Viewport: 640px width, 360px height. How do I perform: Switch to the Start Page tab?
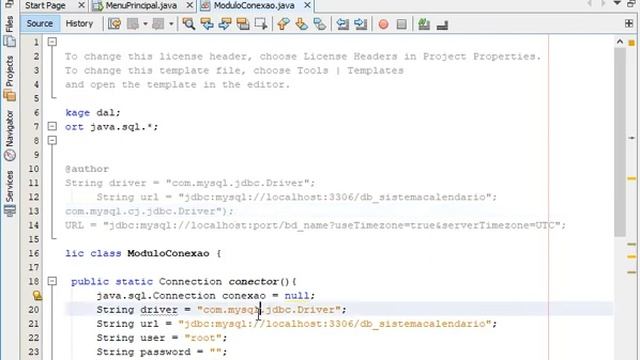pyautogui.click(x=45, y=5)
